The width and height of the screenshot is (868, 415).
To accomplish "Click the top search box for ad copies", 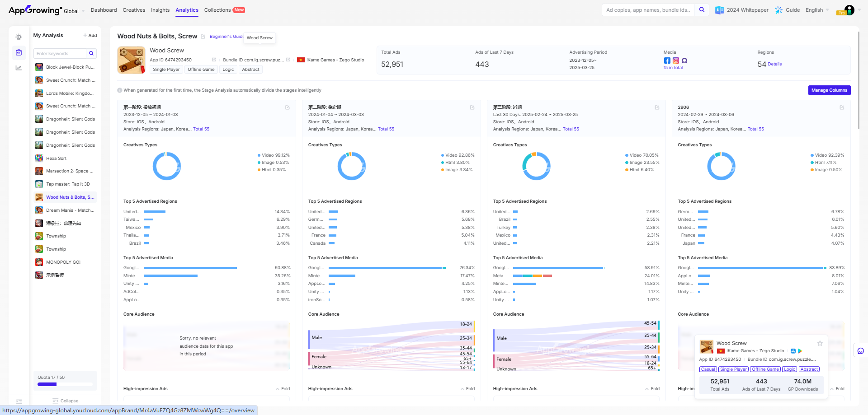I will [648, 10].
